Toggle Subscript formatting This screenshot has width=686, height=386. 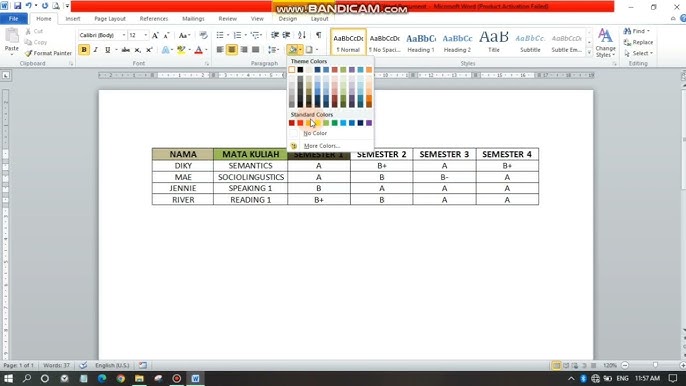137,50
